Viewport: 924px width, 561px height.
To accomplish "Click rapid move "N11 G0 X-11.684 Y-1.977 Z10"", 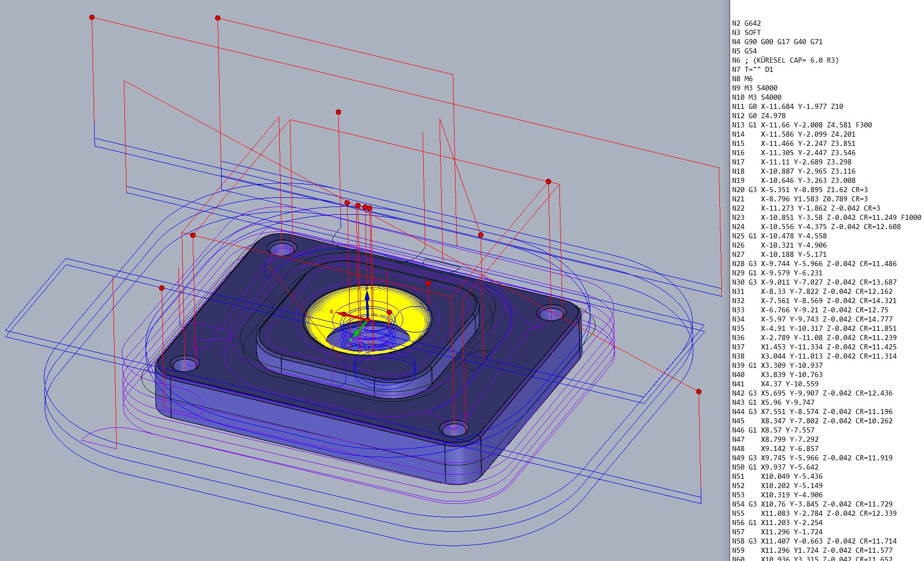I will [x=788, y=106].
